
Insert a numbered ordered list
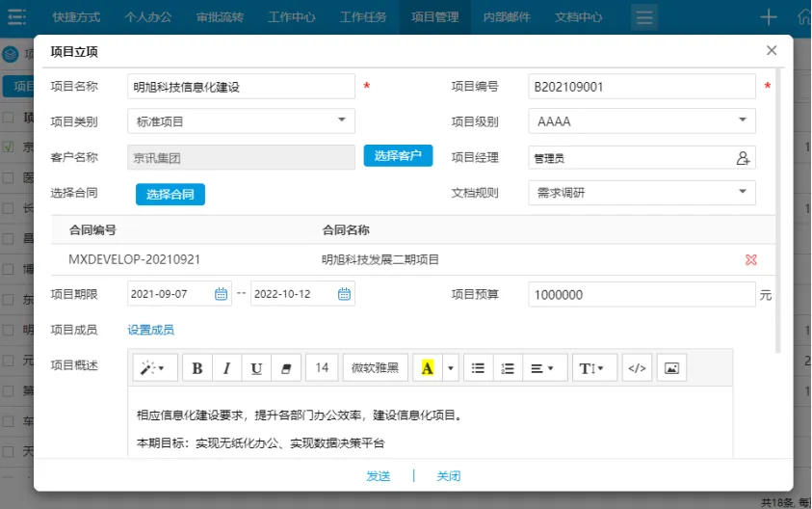508,368
